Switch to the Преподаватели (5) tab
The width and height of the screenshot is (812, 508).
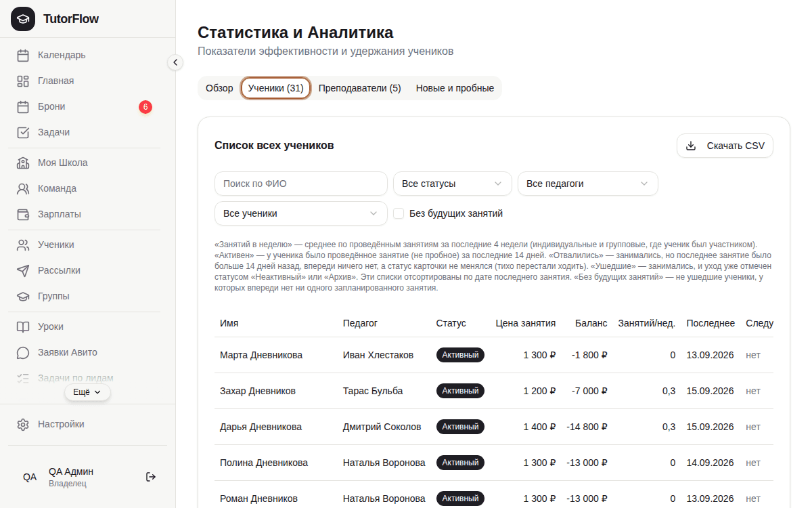coord(360,88)
